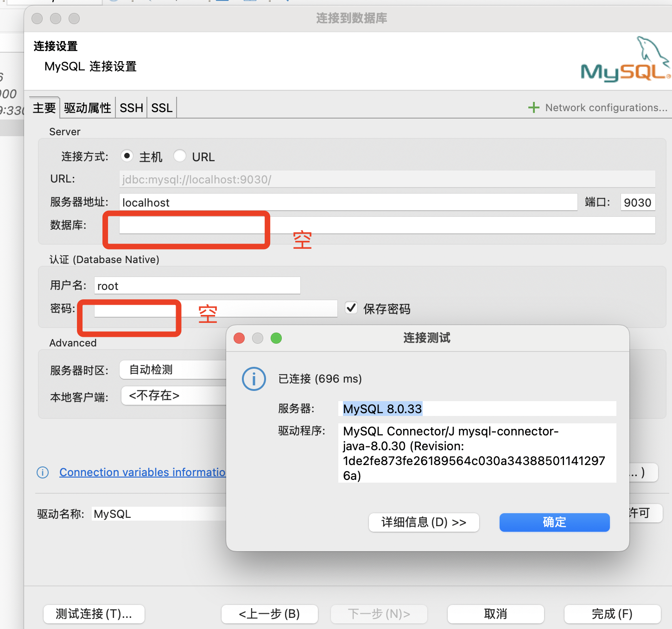Click the 驱动名称 MySQL value

point(112,514)
